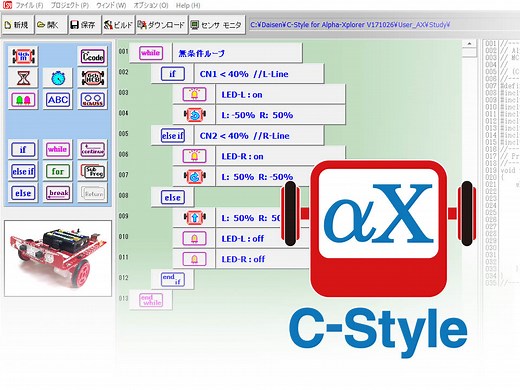Open the プロジェクト (P) menu
520x390 pixels.
[69, 5]
